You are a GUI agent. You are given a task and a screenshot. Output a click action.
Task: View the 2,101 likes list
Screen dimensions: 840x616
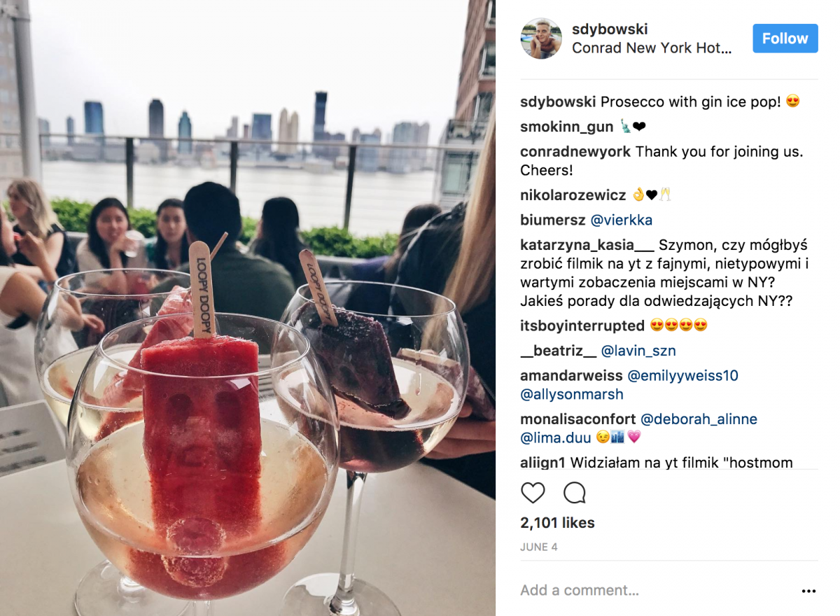coord(557,523)
